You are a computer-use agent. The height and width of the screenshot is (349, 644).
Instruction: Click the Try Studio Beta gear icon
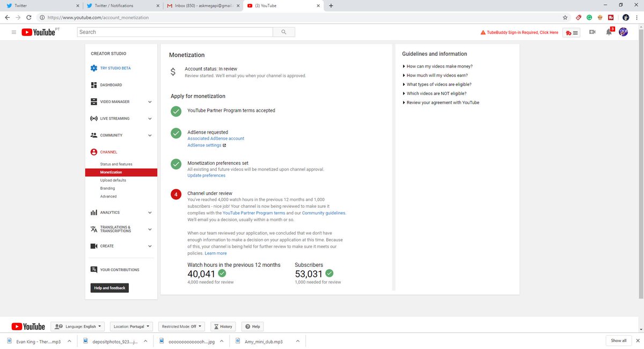point(94,68)
